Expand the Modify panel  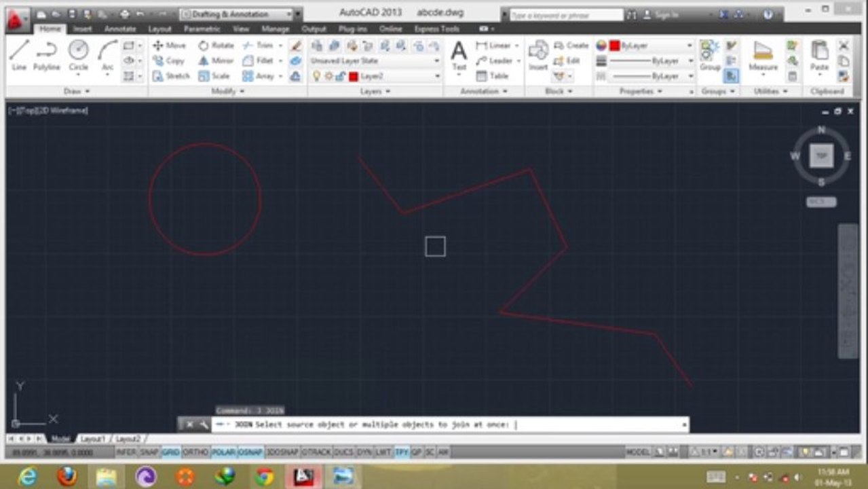point(227,91)
